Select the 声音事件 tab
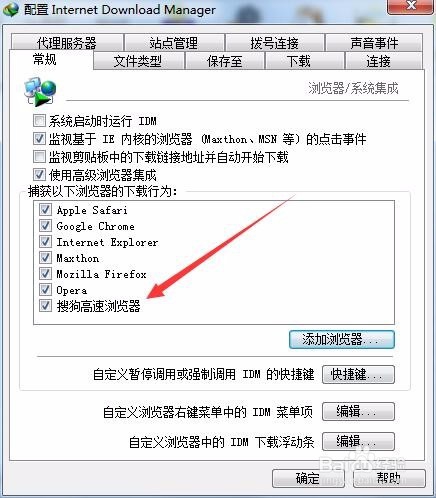This screenshot has width=436, height=498. click(374, 42)
